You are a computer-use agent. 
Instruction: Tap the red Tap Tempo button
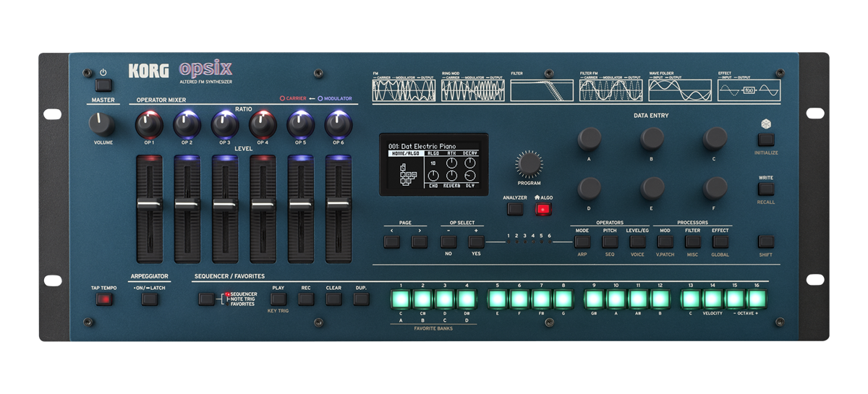point(103,299)
